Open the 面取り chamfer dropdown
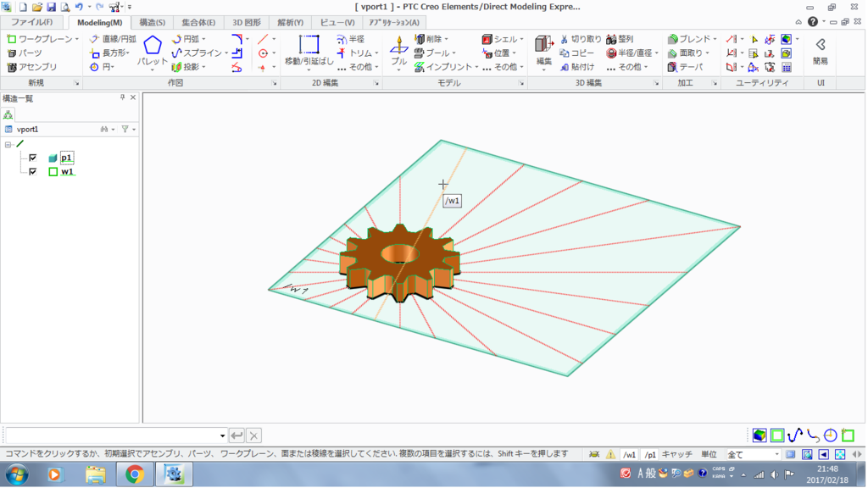Image resolution: width=868 pixels, height=488 pixels. click(x=708, y=53)
